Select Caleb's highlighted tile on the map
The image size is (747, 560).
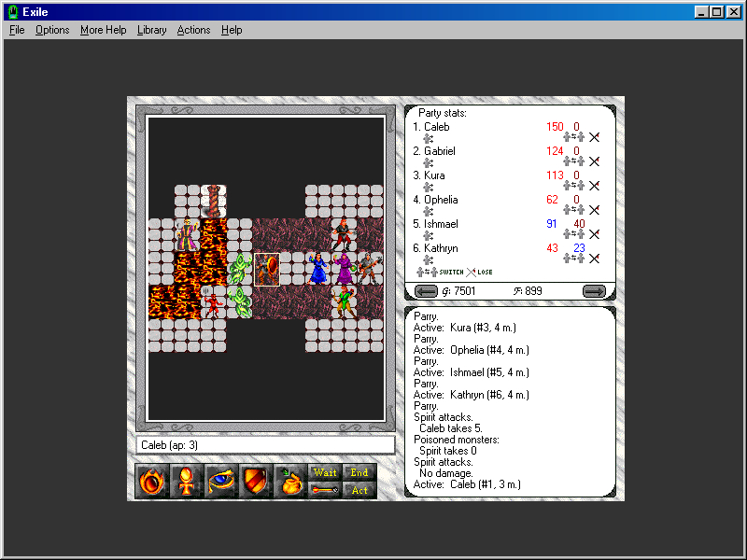click(267, 270)
